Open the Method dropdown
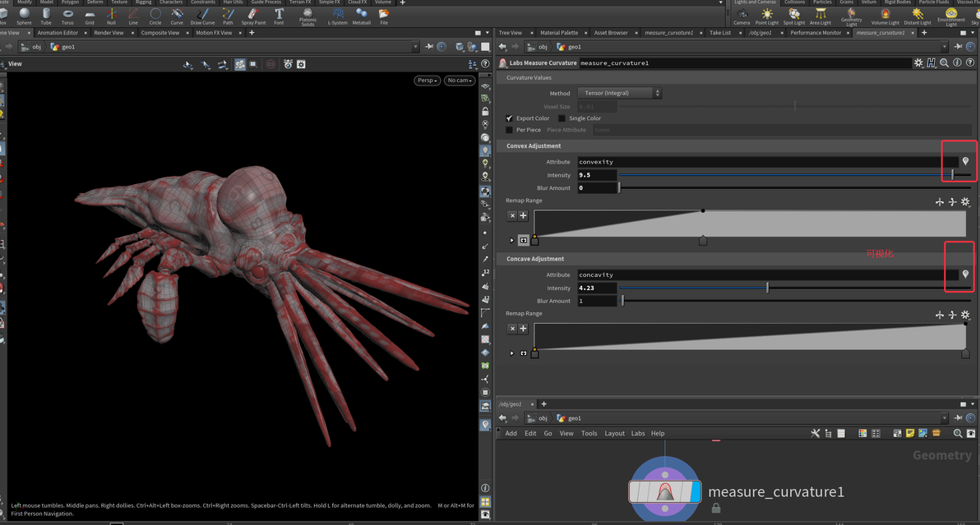The height and width of the screenshot is (525, 980). [x=619, y=94]
